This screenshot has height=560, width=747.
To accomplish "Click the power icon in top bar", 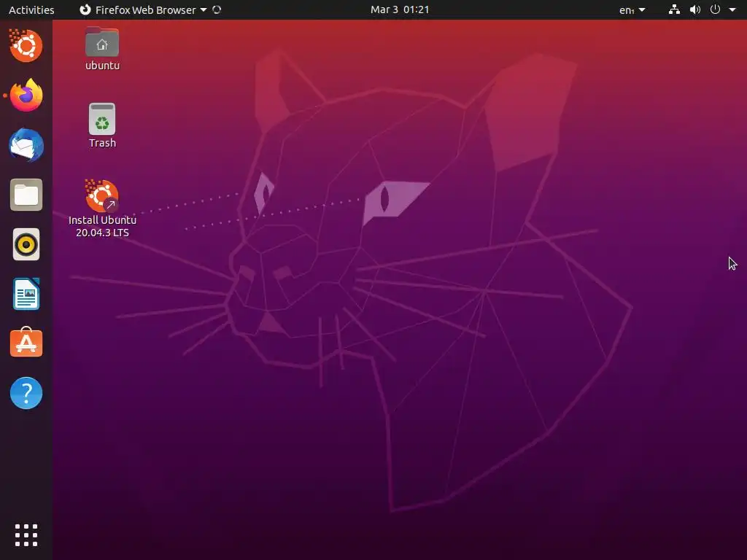I will click(715, 9).
